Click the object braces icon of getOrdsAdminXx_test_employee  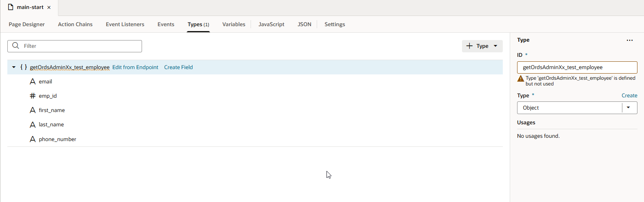(x=24, y=67)
